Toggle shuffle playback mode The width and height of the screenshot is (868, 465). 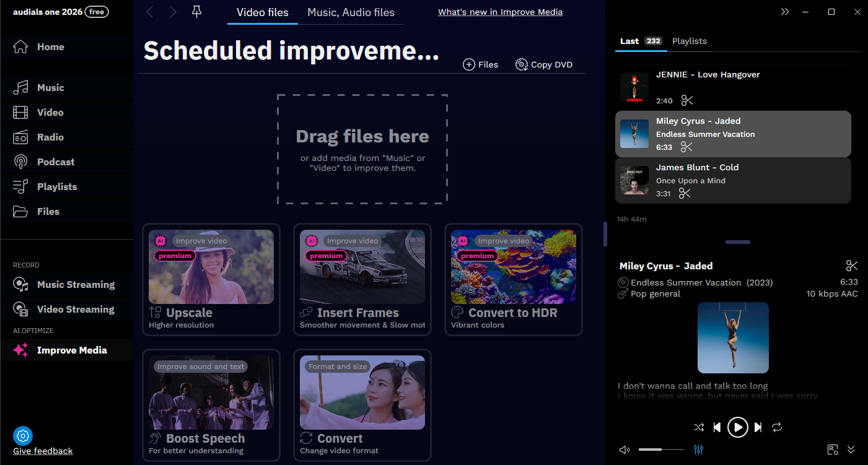pos(699,427)
